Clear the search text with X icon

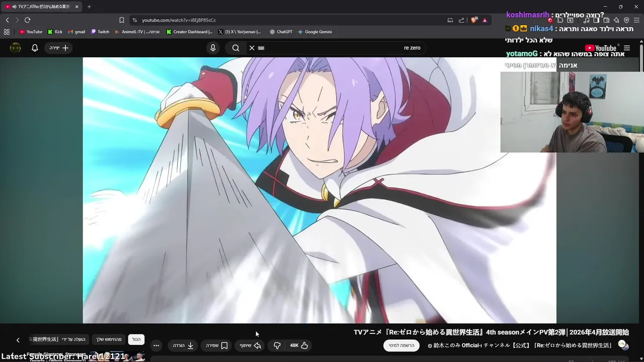(252, 48)
